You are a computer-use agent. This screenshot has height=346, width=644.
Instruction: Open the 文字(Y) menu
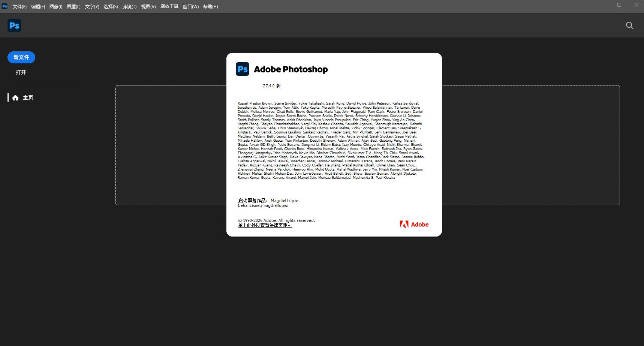92,7
